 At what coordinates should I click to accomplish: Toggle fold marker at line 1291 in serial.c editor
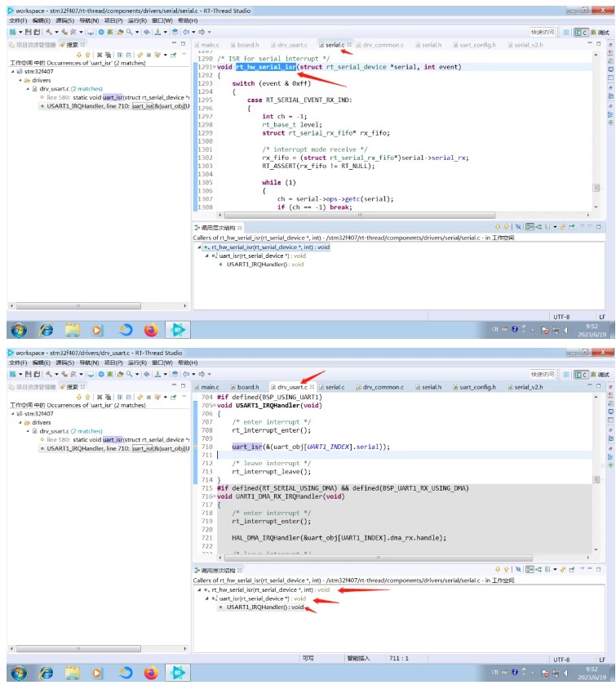click(x=215, y=67)
